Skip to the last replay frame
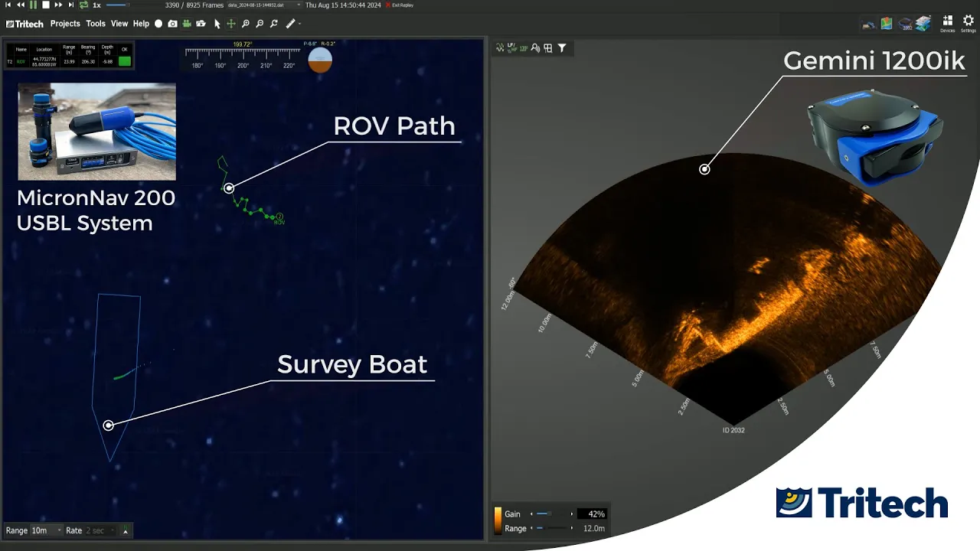Image resolution: width=980 pixels, height=551 pixels. tap(71, 5)
